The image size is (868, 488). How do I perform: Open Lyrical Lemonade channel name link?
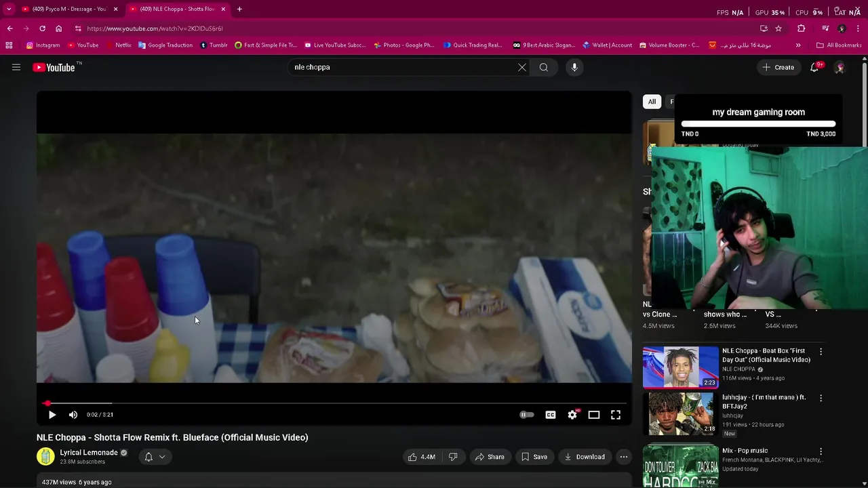pyautogui.click(x=89, y=453)
